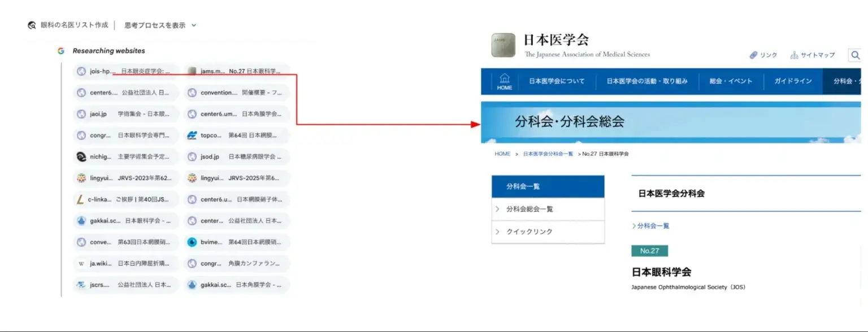
Task: Open the jois-hp 日本眼炎症学会 research chip
Action: click(124, 71)
